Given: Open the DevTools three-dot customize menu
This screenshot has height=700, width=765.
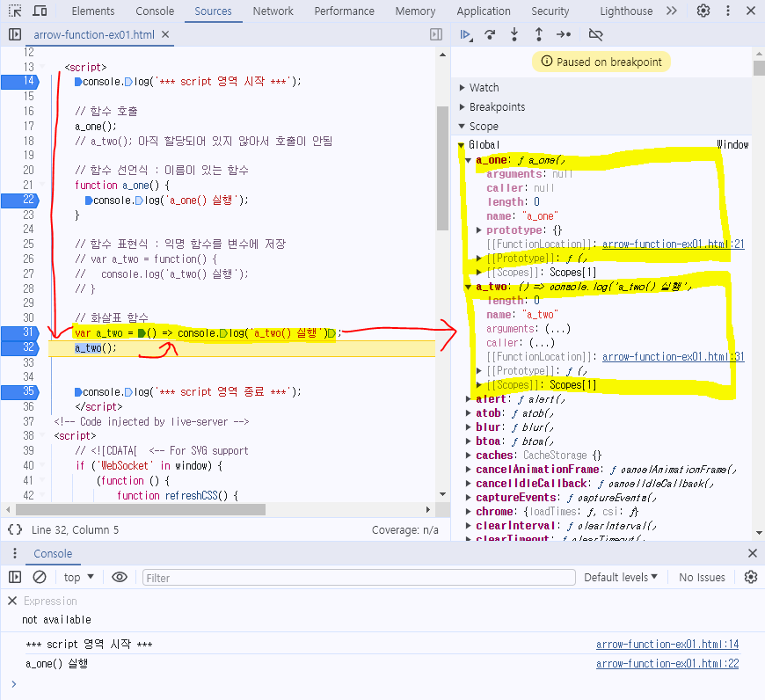Looking at the screenshot, I should [728, 11].
